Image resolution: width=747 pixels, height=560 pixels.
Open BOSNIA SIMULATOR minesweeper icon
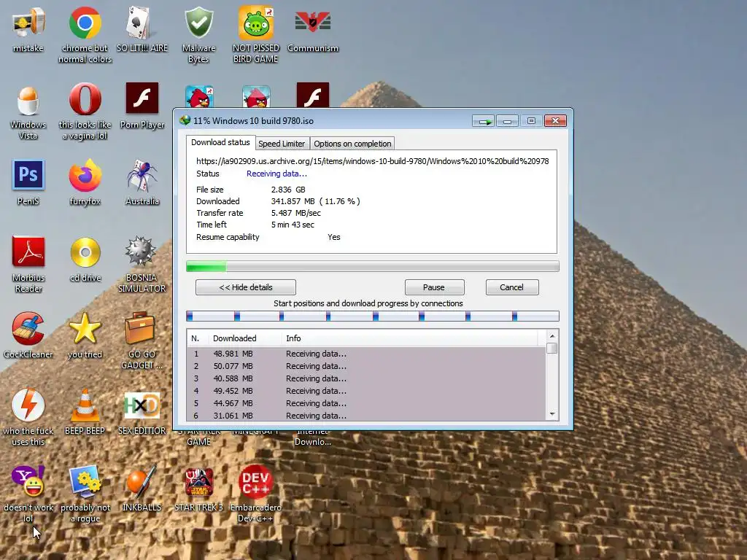pos(140,251)
